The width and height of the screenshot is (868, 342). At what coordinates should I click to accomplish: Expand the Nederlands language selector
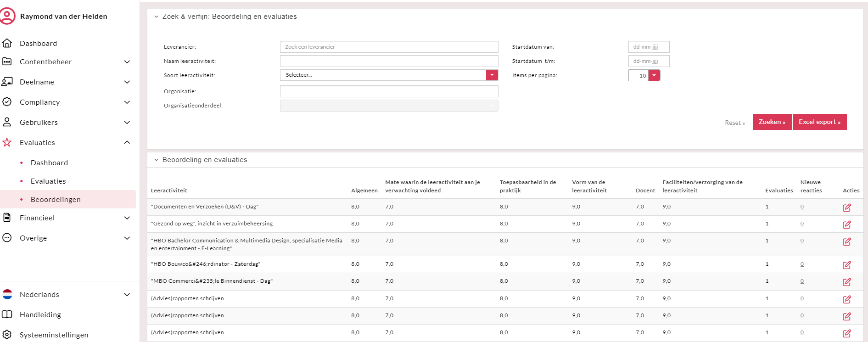click(127, 295)
